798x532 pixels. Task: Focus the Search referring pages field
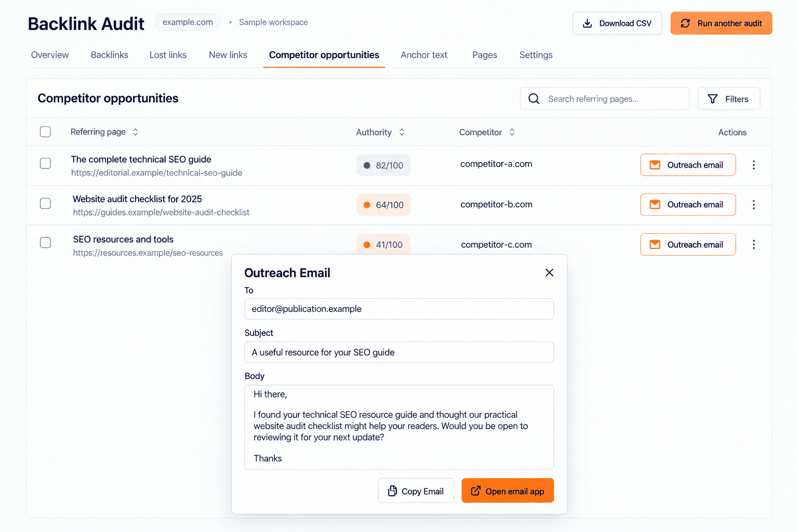click(x=605, y=99)
